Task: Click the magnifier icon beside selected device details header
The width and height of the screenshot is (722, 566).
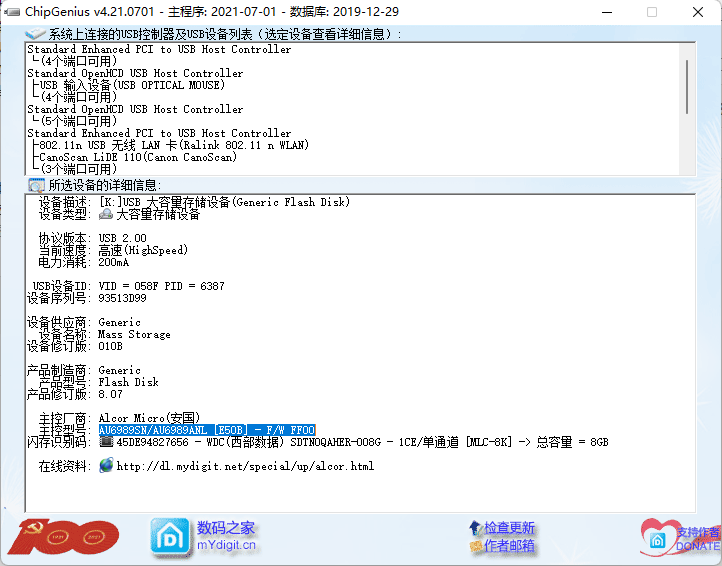Action: click(36, 185)
